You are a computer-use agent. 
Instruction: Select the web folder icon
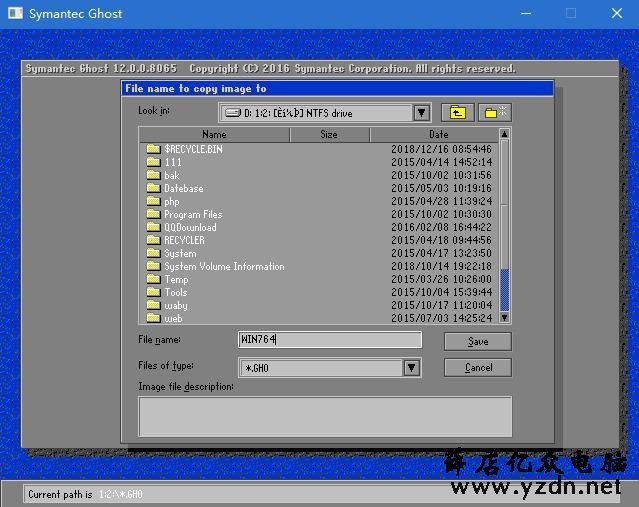pos(153,318)
